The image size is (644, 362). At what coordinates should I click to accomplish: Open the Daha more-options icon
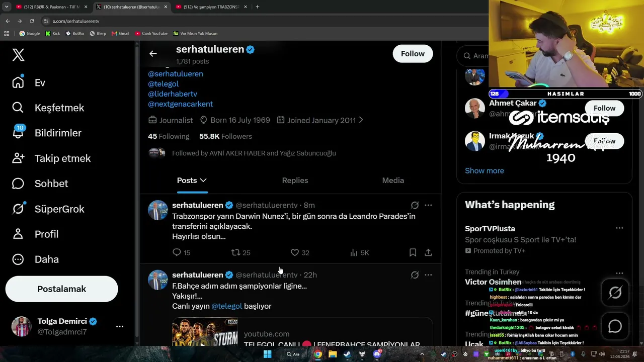coord(18,259)
